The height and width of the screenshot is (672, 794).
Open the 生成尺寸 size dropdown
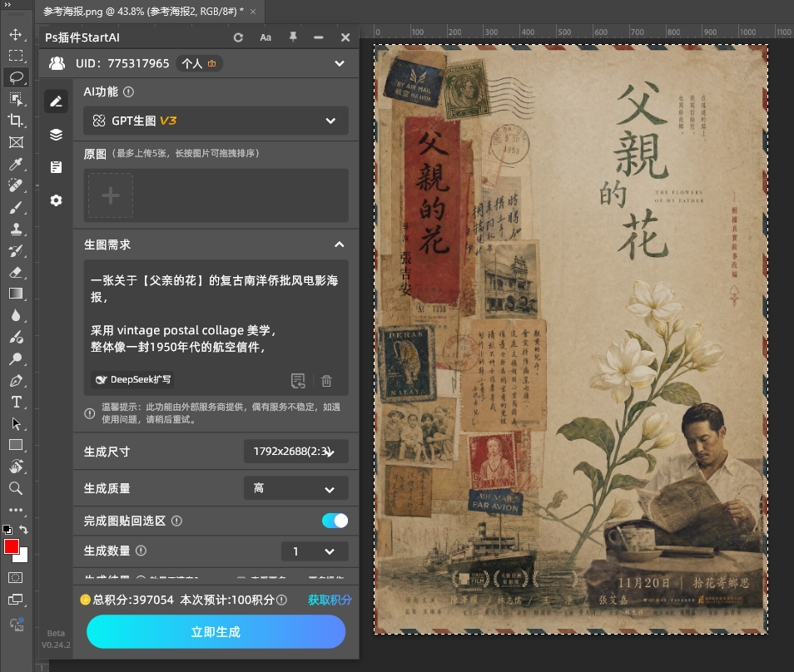[295, 452]
